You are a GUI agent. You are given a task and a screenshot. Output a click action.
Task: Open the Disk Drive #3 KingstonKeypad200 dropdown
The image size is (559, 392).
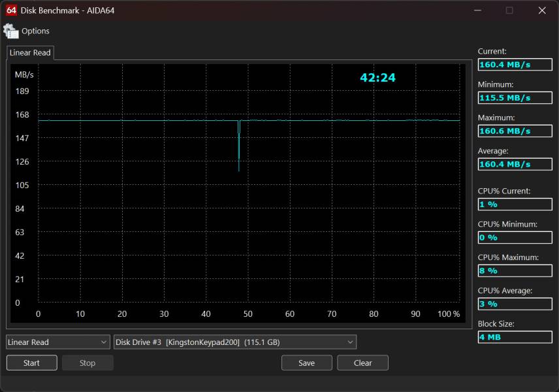[235, 342]
